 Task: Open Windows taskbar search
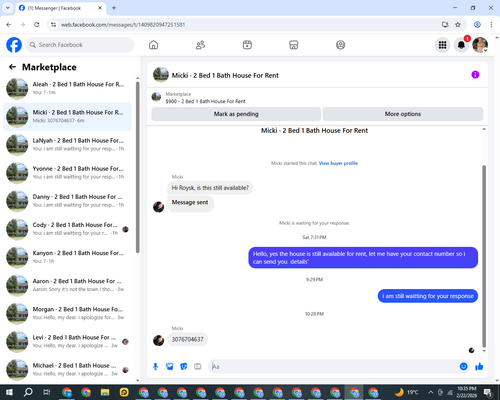pyautogui.click(x=28, y=392)
